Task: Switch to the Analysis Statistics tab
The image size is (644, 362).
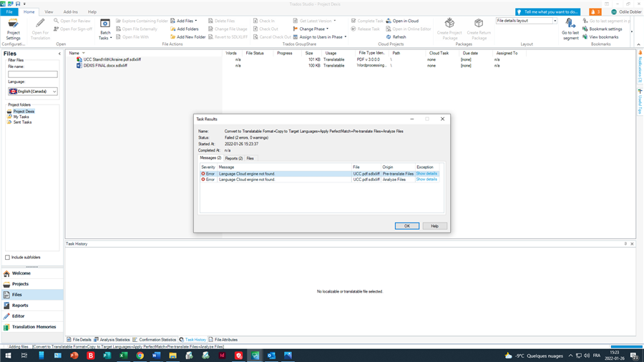Action: 112,340
